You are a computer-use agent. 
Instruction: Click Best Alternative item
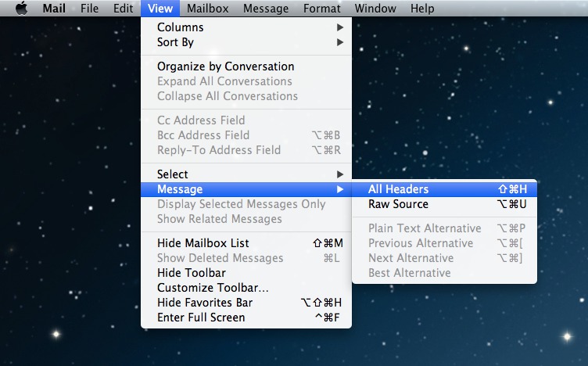pyautogui.click(x=444, y=273)
